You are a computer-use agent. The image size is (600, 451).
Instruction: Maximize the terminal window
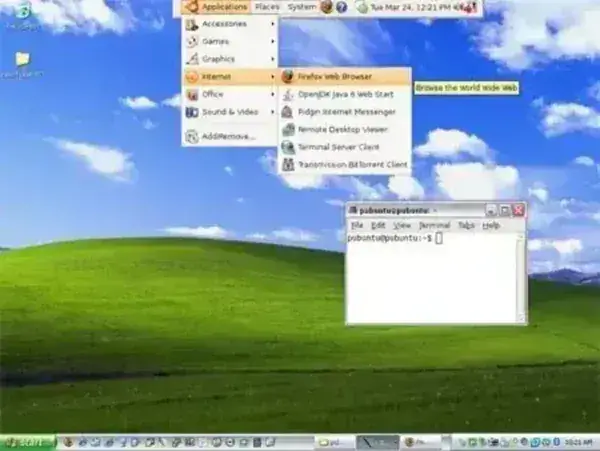pyautogui.click(x=505, y=210)
